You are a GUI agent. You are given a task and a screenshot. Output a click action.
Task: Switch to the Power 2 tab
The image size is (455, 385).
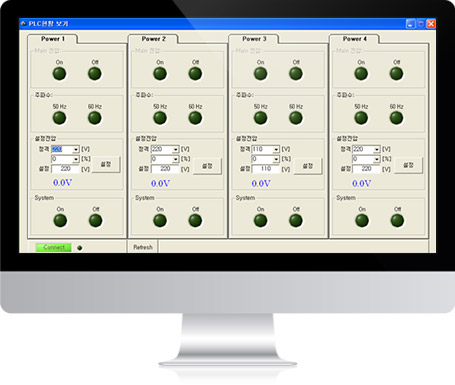pyautogui.click(x=153, y=39)
